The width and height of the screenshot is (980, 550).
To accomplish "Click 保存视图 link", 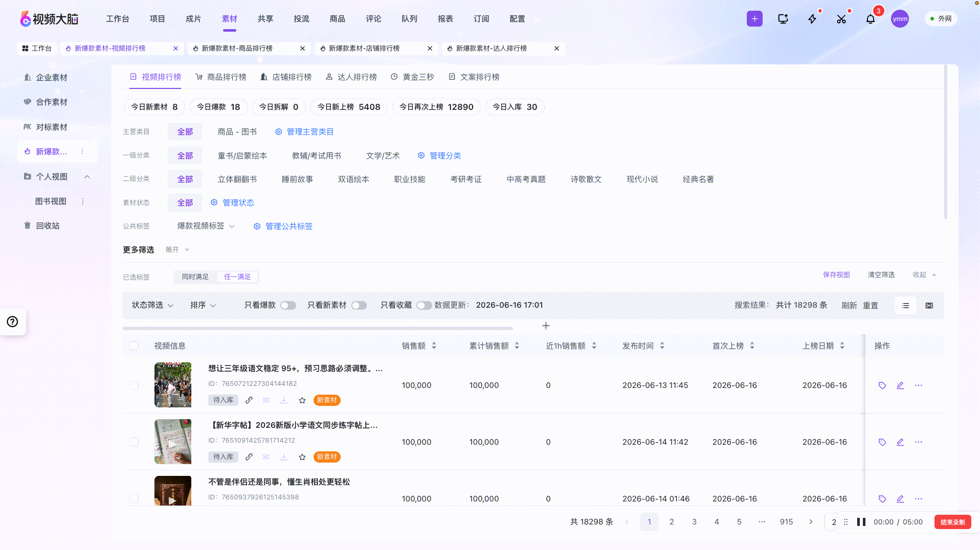I will (836, 275).
